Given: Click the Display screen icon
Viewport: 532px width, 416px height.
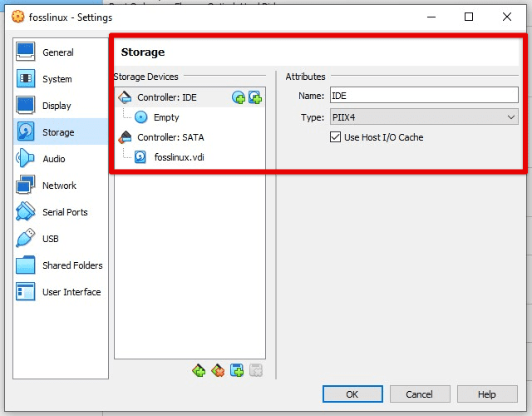Looking at the screenshot, I should (26, 105).
